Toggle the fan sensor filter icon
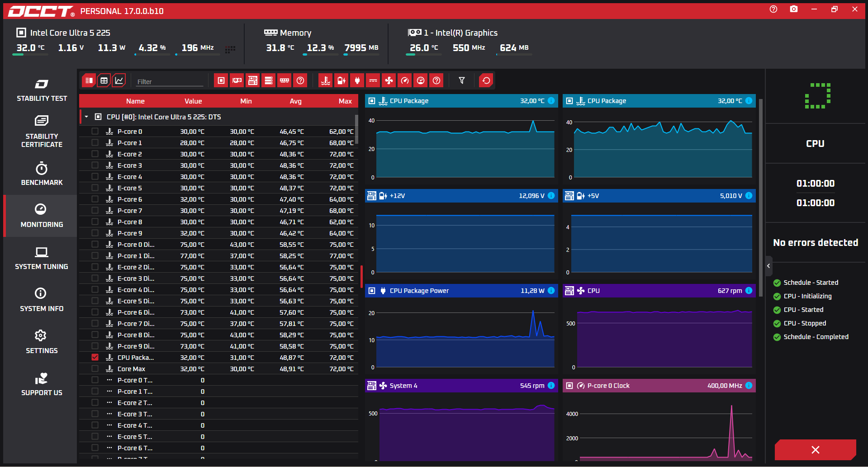 tap(389, 80)
